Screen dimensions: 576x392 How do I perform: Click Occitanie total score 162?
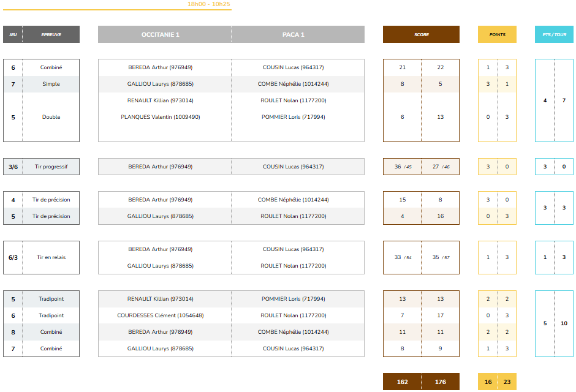point(402,382)
